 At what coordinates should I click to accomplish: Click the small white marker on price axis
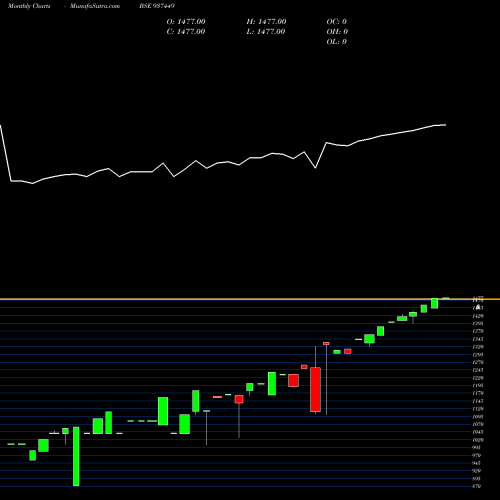[478, 307]
